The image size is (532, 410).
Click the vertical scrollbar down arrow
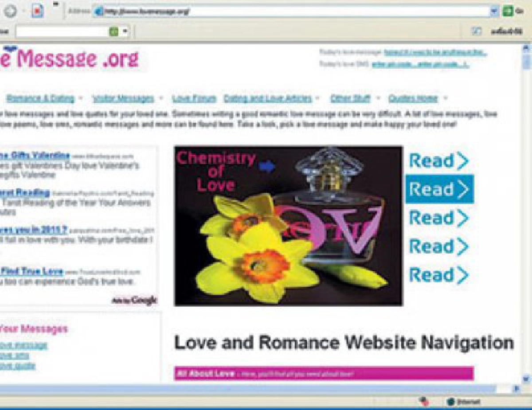pyautogui.click(x=526, y=379)
